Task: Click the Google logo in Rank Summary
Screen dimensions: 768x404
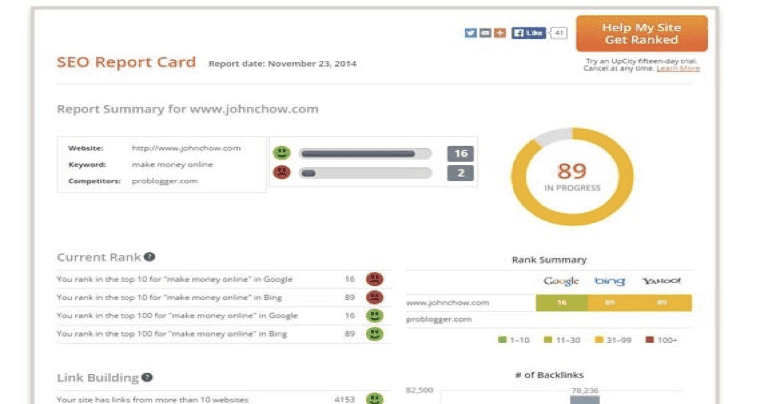Action: point(561,281)
